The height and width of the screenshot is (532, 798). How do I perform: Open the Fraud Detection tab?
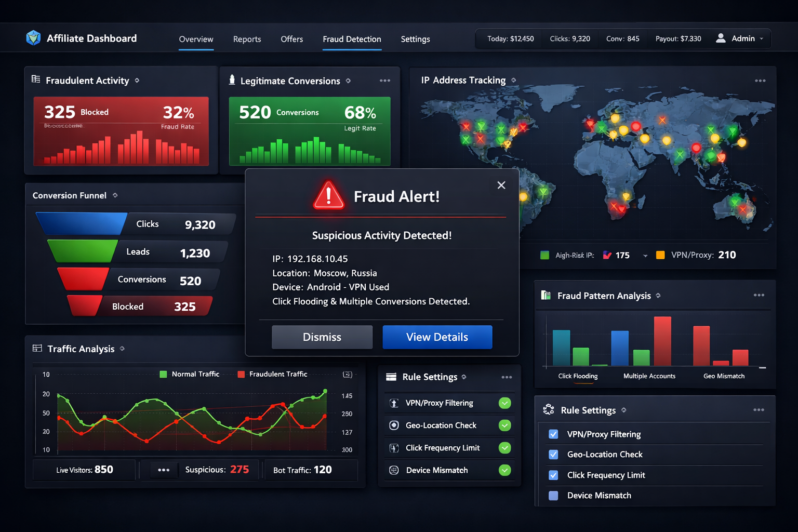click(x=352, y=39)
